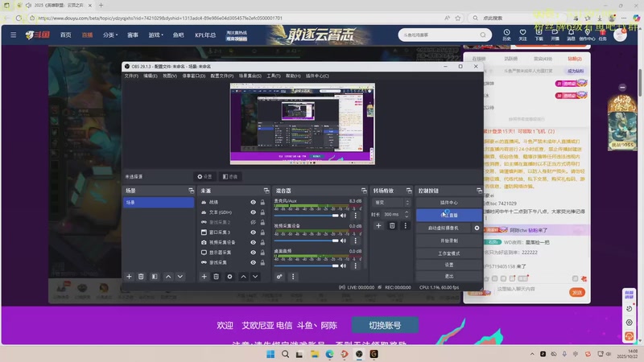Open 桌面音频 three-dot options

tap(356, 265)
